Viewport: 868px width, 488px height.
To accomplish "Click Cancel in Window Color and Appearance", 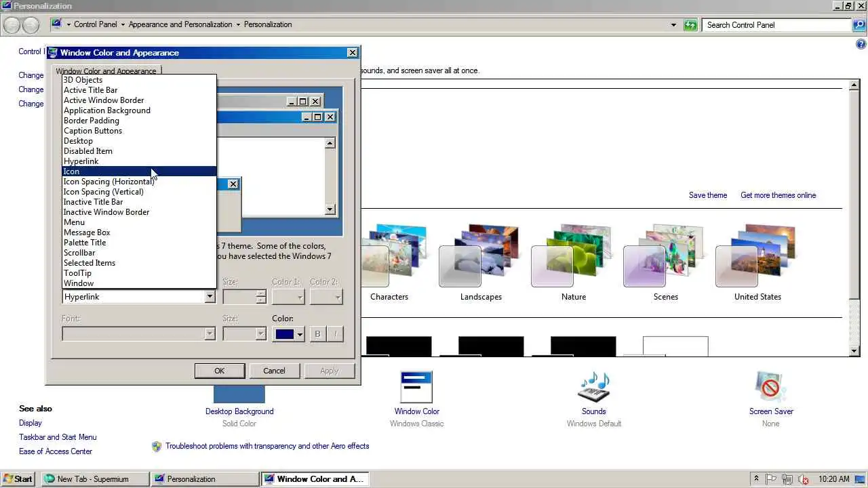I will 274,371.
